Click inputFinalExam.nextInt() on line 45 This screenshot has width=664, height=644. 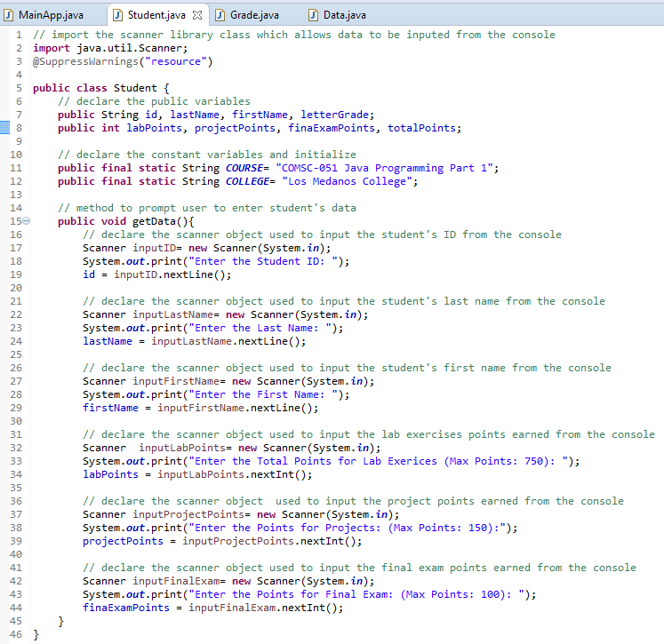[265, 608]
